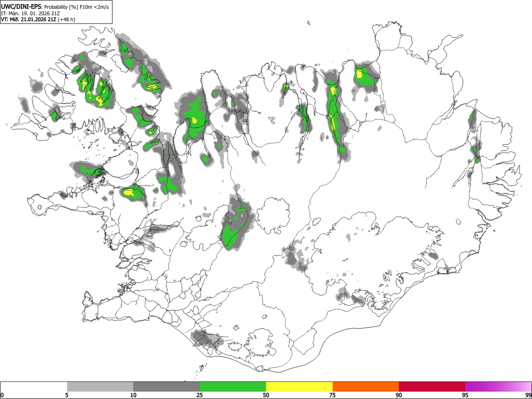This screenshot has width=532, height=399.
Task: Click the legend label 50
Action: (x=266, y=395)
